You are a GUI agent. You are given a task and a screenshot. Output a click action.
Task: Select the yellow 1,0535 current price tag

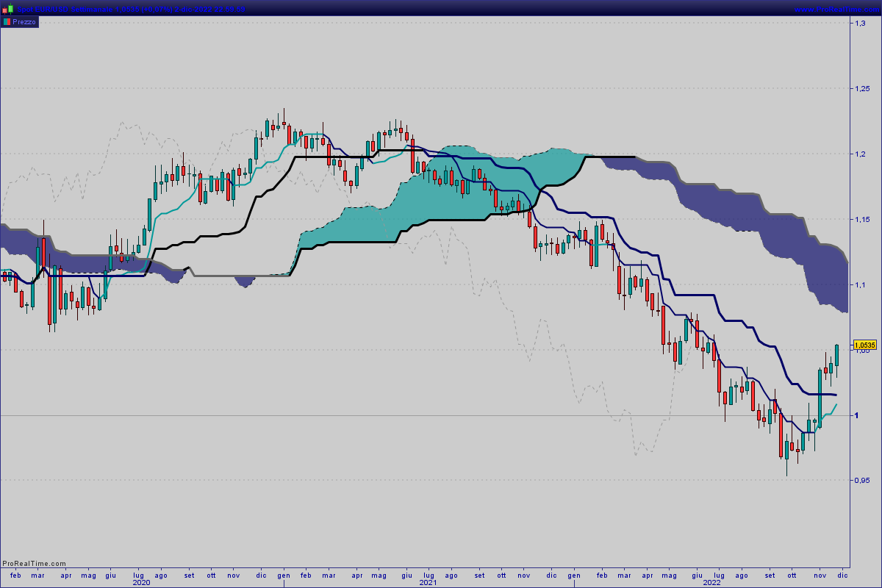point(864,345)
